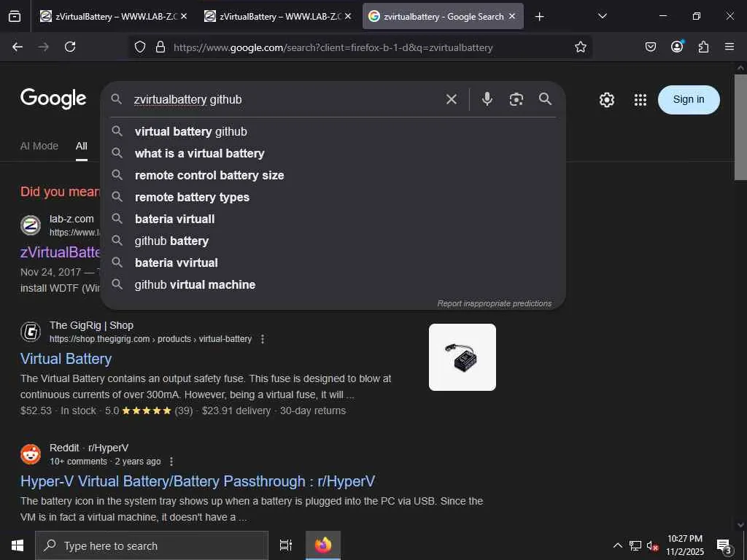Close the Google Search tab
This screenshot has height=560, width=747.
512,16
